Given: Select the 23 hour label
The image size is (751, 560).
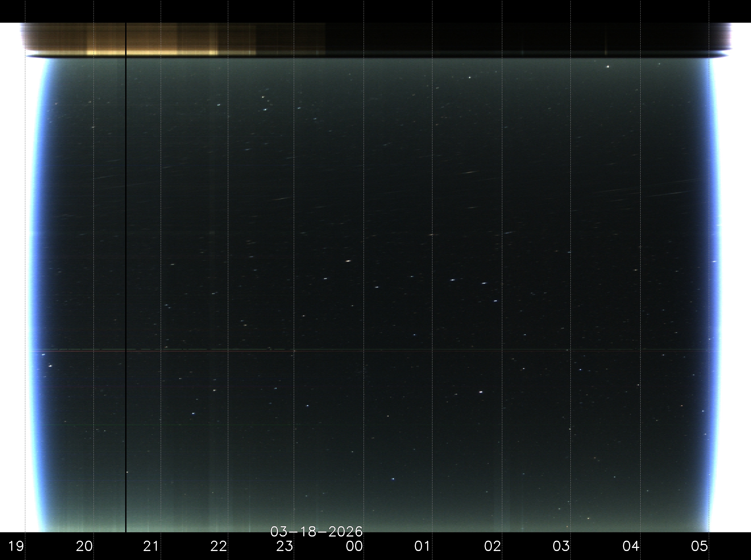Looking at the screenshot, I should click(x=285, y=546).
